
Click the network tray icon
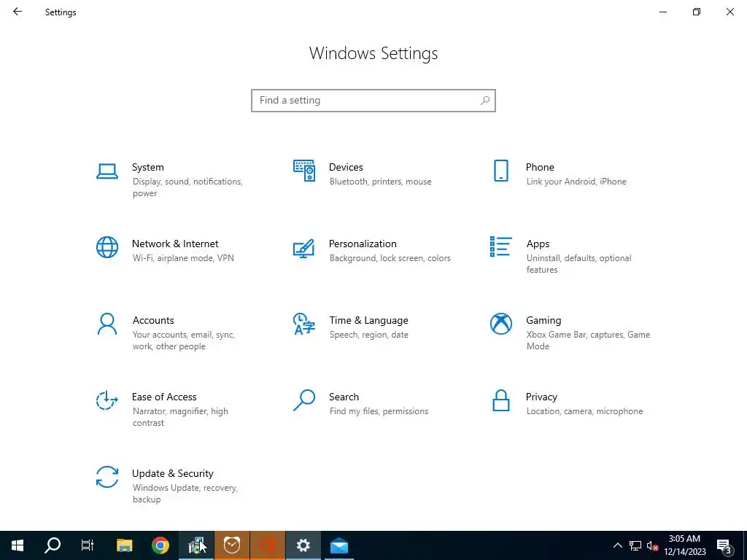[x=635, y=545]
